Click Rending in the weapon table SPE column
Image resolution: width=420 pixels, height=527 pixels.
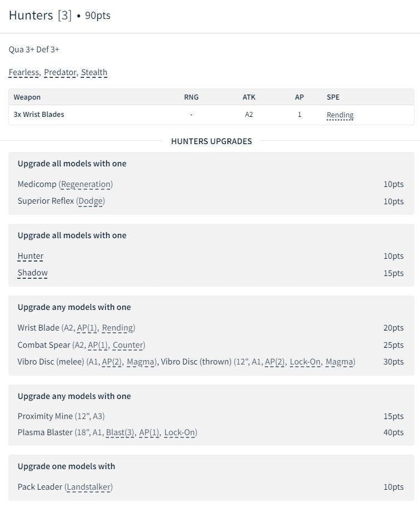340,115
